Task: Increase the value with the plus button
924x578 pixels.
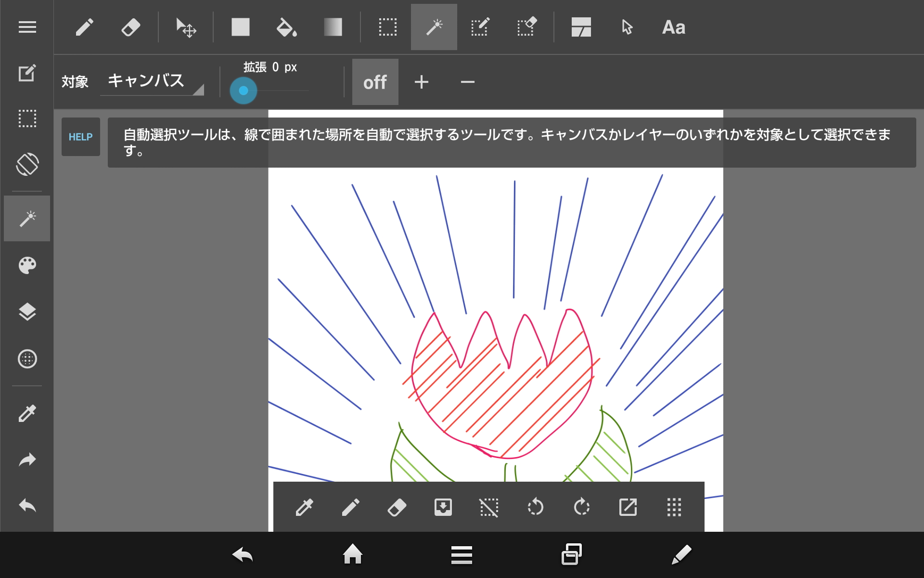Action: click(422, 82)
